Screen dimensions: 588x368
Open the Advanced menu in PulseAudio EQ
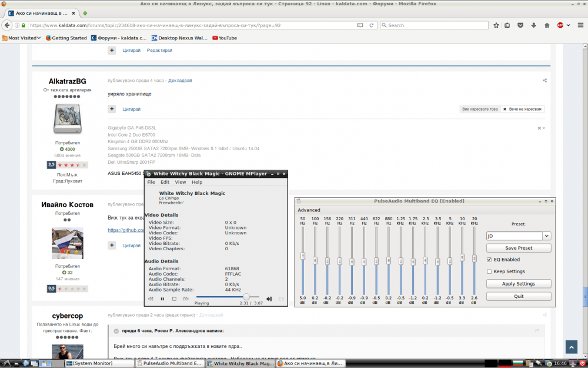click(309, 210)
